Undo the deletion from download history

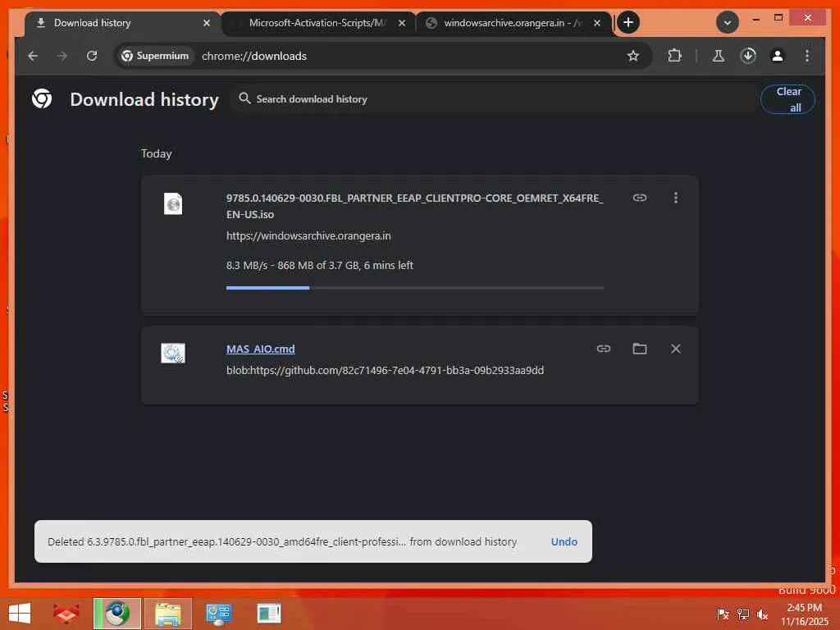pyautogui.click(x=564, y=541)
